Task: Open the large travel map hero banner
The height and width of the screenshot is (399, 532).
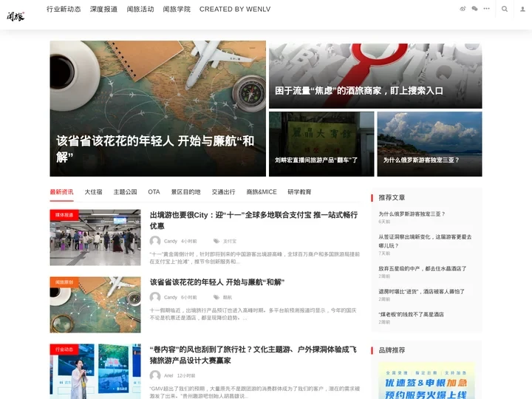Action: pos(158,109)
